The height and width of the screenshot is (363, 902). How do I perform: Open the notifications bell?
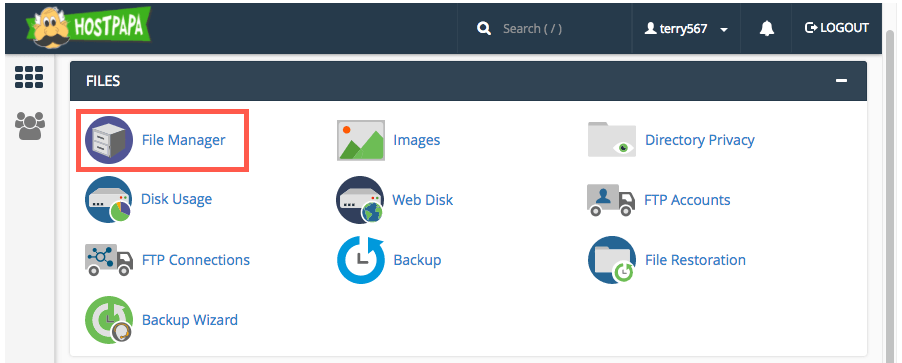click(x=767, y=28)
